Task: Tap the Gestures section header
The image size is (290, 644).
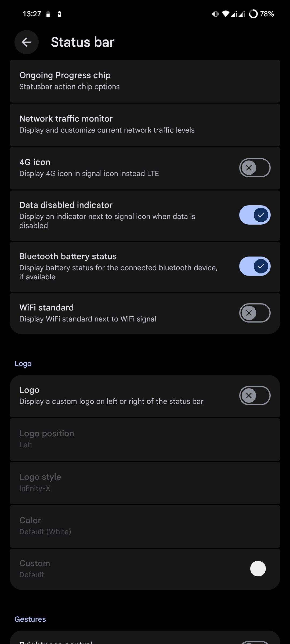Action: click(30, 619)
